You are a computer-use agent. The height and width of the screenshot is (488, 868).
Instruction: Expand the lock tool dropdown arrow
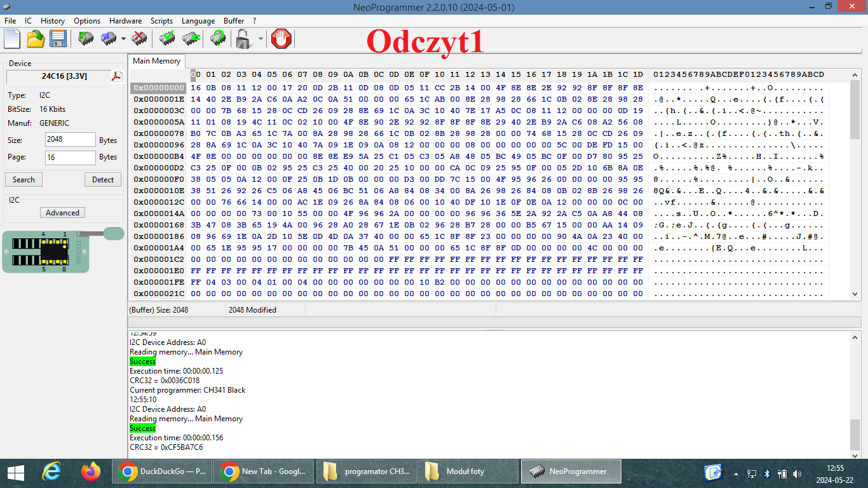pyautogui.click(x=259, y=40)
